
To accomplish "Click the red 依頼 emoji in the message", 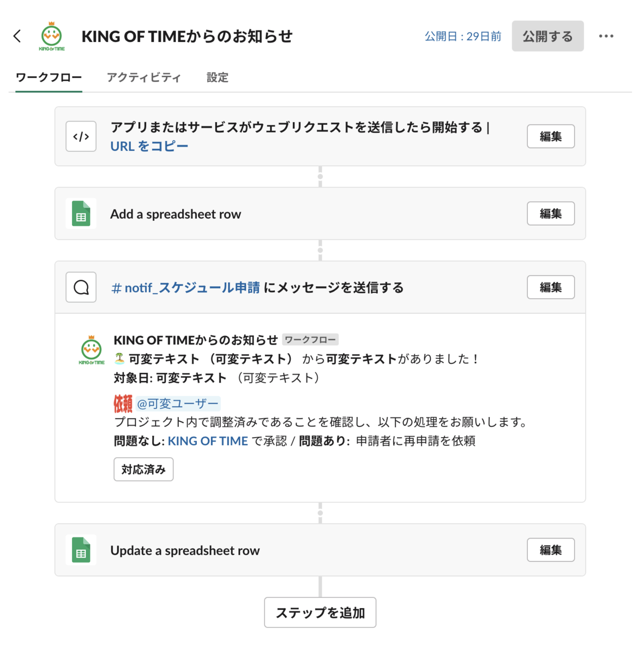I will click(x=123, y=404).
